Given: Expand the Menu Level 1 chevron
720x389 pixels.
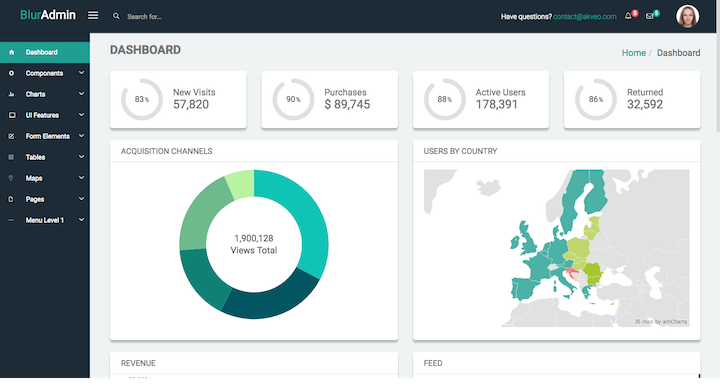Looking at the screenshot, I should (x=81, y=220).
